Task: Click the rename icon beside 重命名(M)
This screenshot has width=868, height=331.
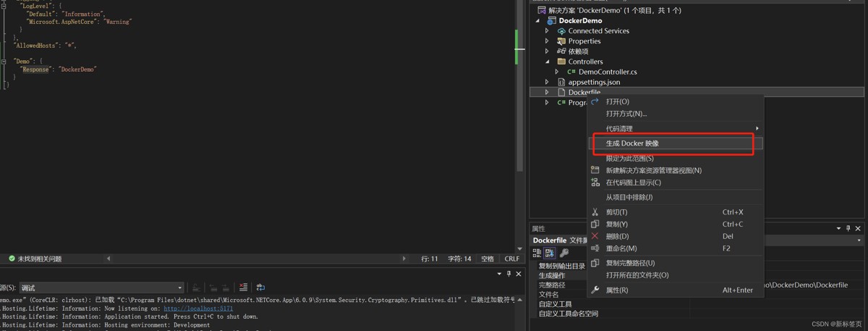Action: point(595,248)
